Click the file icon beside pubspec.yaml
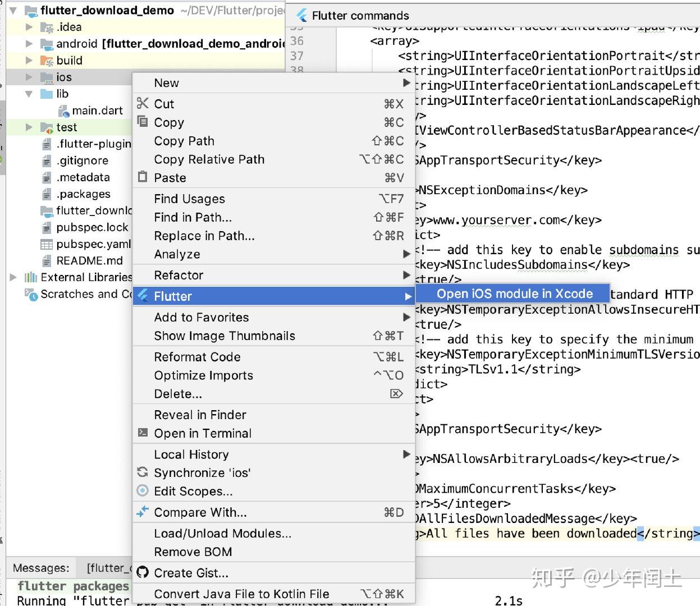The height and width of the screenshot is (606, 700). click(x=45, y=244)
